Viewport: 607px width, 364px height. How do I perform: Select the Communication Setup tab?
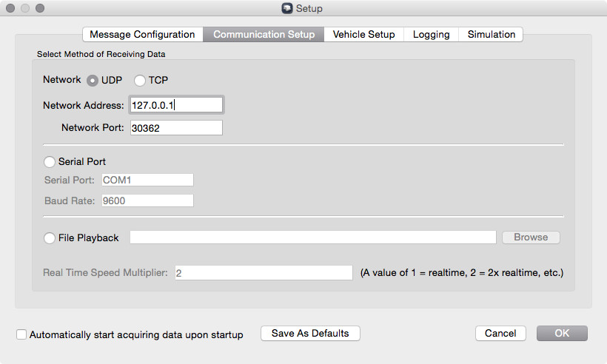(264, 34)
